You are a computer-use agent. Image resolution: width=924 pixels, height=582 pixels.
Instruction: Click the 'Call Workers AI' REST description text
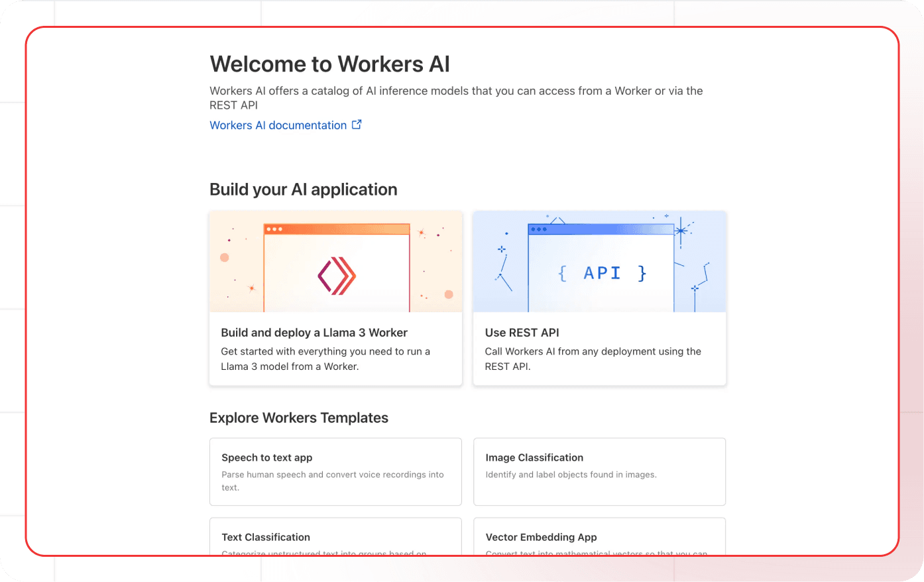593,359
